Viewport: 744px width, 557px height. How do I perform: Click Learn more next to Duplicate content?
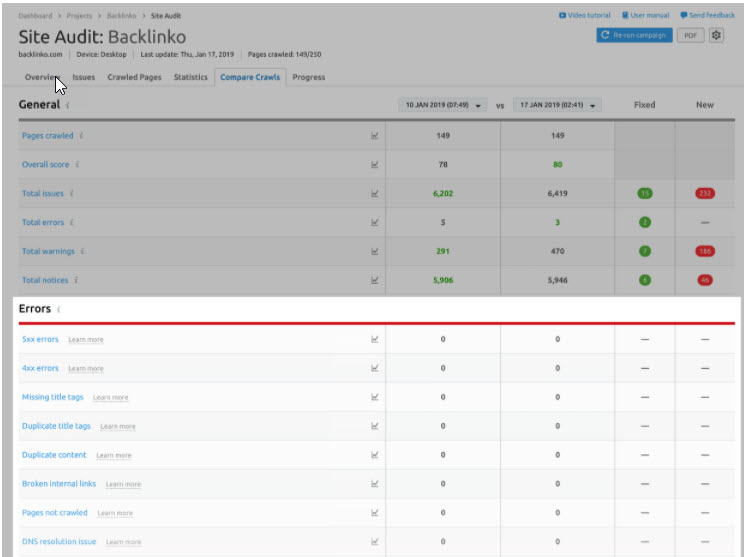click(114, 455)
